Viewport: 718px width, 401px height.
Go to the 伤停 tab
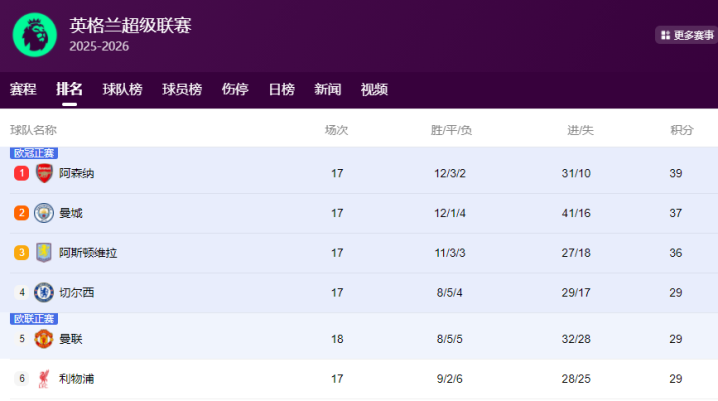point(235,89)
